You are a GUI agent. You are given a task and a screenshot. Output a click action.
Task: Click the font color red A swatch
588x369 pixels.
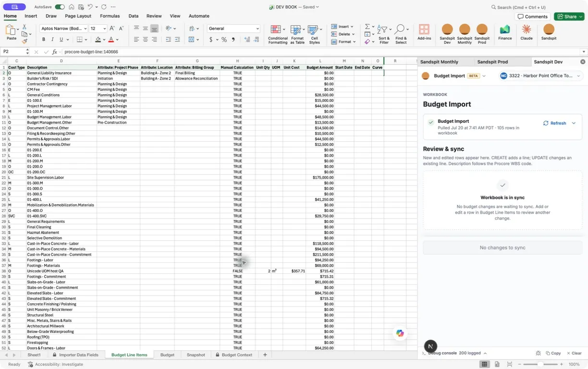pyautogui.click(x=111, y=39)
